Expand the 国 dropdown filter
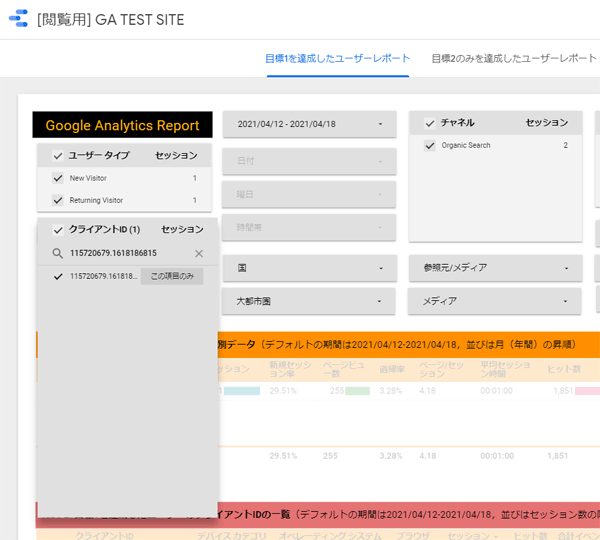600x540 pixels. tap(310, 268)
